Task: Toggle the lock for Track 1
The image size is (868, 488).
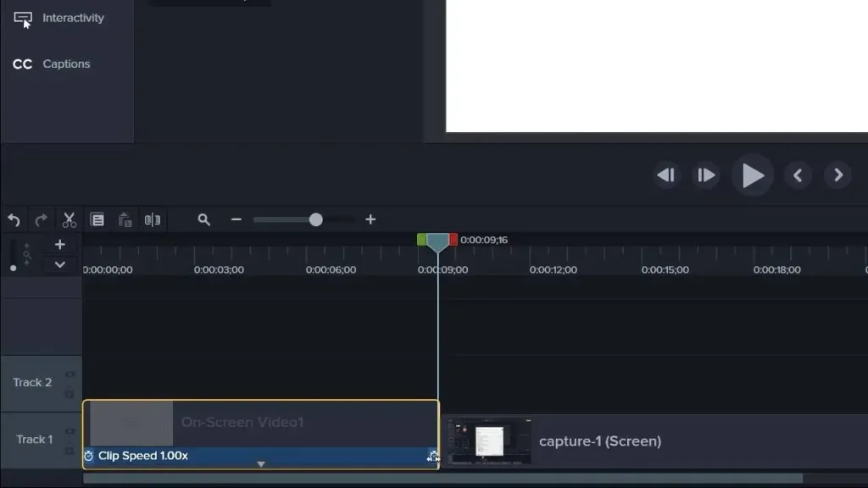Action: tap(70, 450)
